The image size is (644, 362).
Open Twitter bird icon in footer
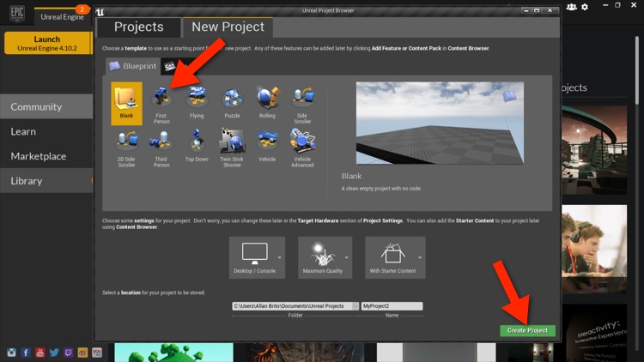pos(54,353)
